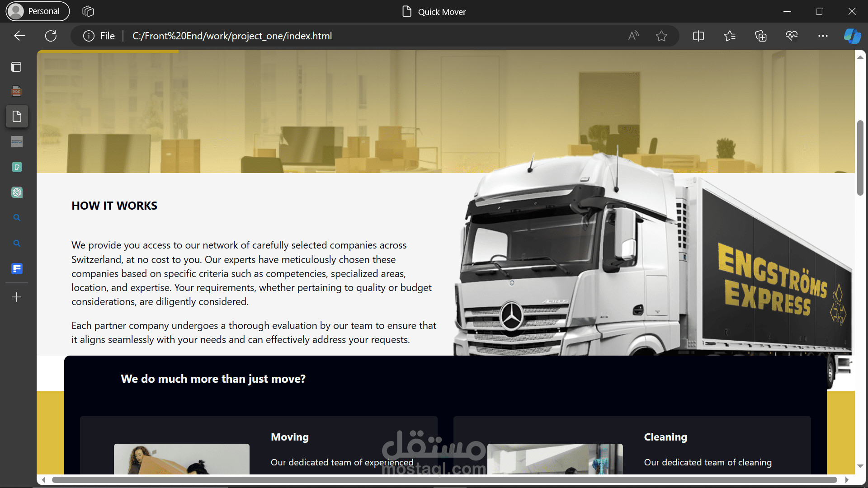This screenshot has height=488, width=868.
Task: Click the horizontal scrollbar thumb
Action: (x=444, y=480)
